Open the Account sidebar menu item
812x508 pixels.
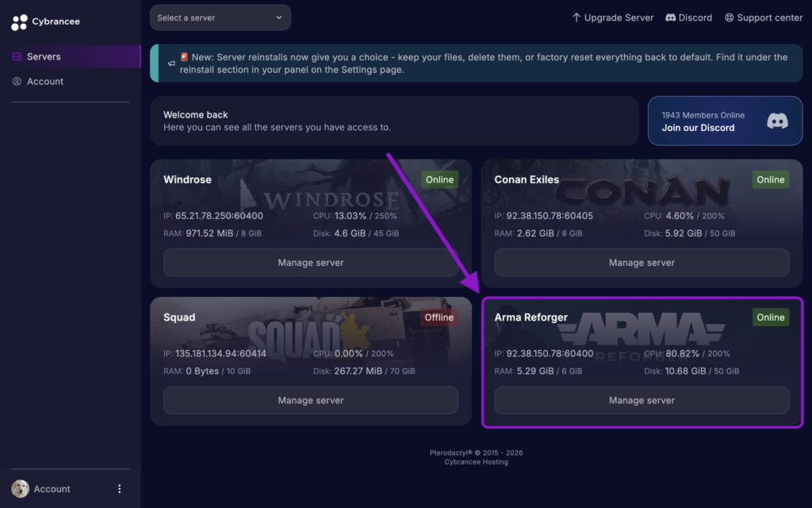(x=71, y=82)
